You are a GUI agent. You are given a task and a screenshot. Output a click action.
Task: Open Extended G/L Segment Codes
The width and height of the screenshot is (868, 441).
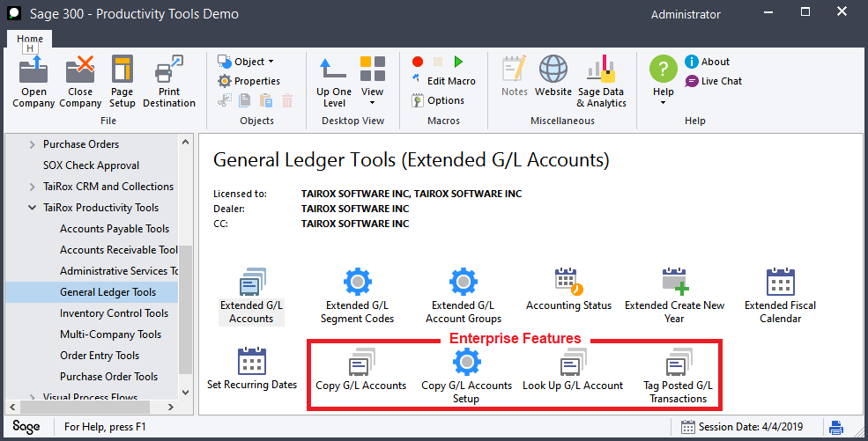[357, 297]
